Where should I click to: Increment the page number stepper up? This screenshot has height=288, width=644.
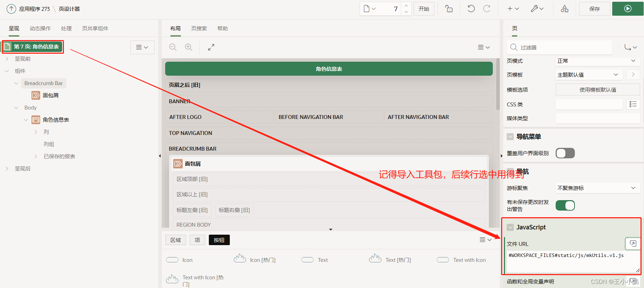(406, 6)
